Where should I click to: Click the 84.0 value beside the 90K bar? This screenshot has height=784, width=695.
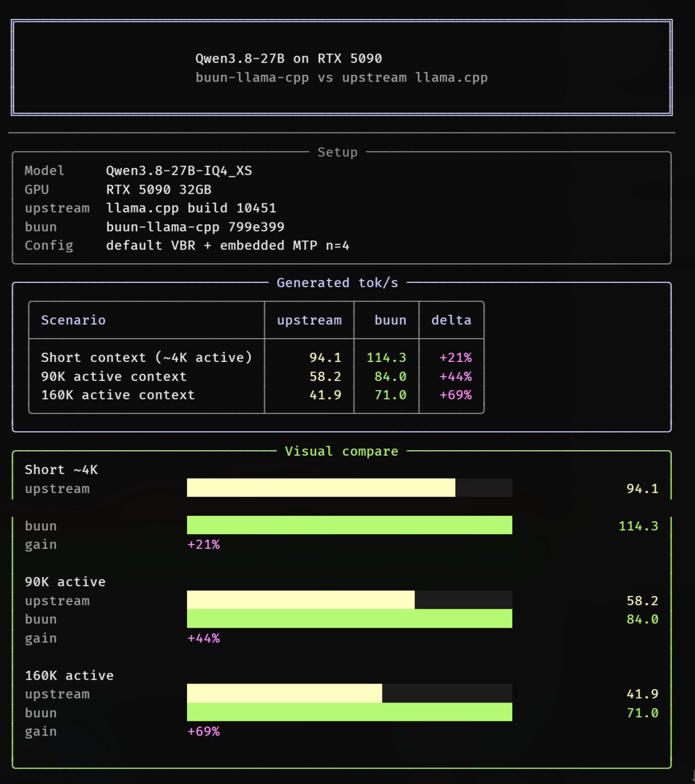pos(642,619)
